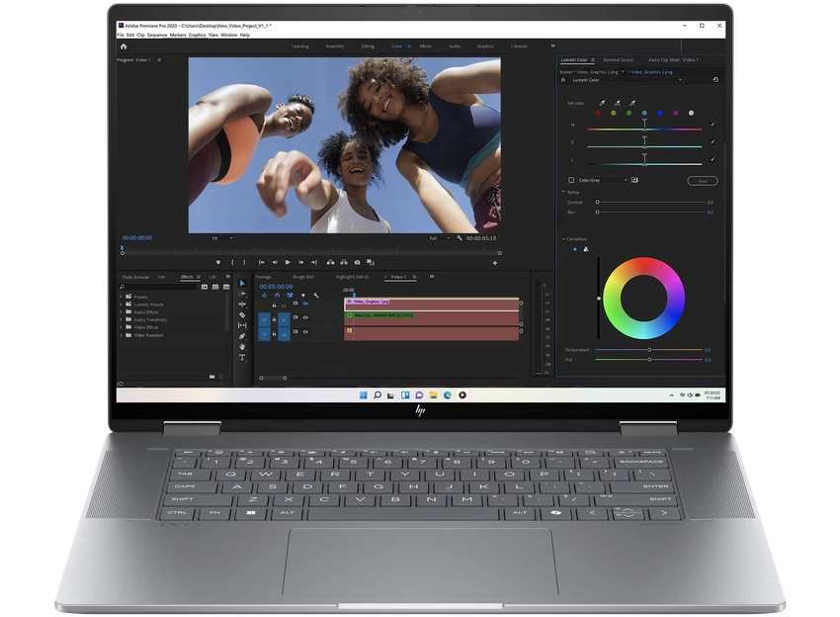The width and height of the screenshot is (840, 617).
Task: Toggle track output visibility on V1
Action: [x=305, y=317]
